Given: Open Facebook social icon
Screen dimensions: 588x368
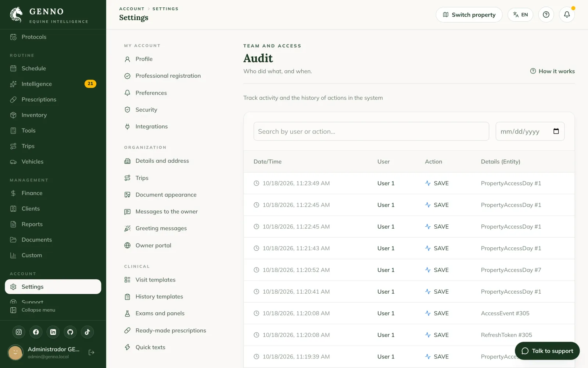Looking at the screenshot, I should click(36, 332).
